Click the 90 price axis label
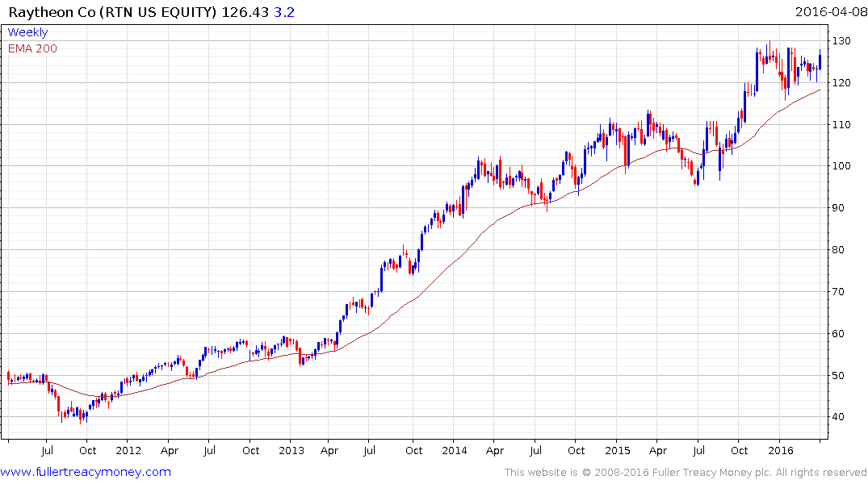Image resolution: width=868 pixels, height=484 pixels. point(838,208)
